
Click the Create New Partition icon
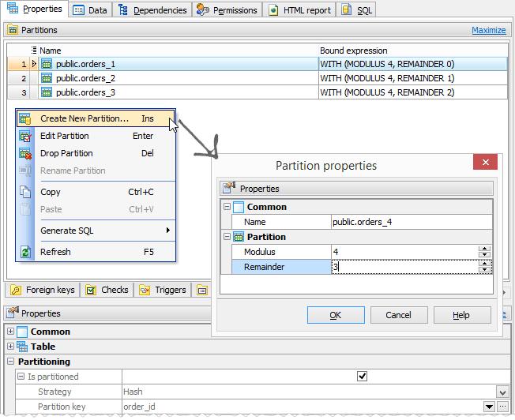click(25, 118)
